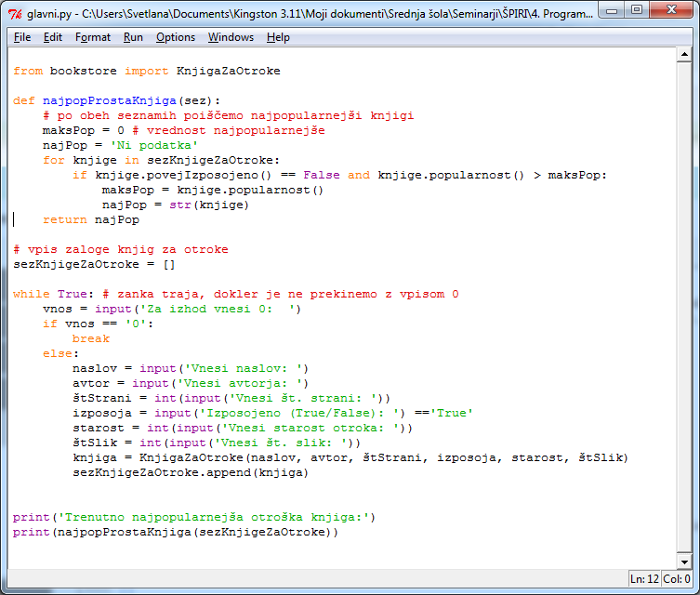The width and height of the screenshot is (700, 595).
Task: Maximize the glavni.py editor window
Action: pos(636,11)
